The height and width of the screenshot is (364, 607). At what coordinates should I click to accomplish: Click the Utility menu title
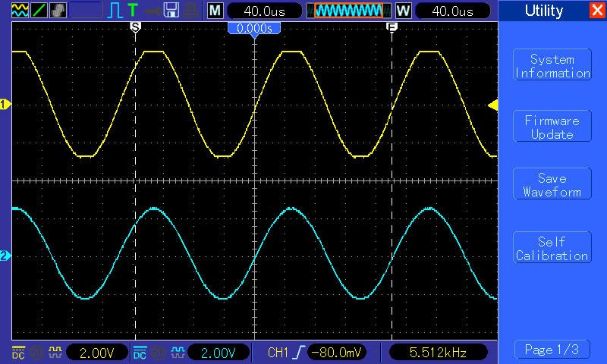(x=544, y=11)
